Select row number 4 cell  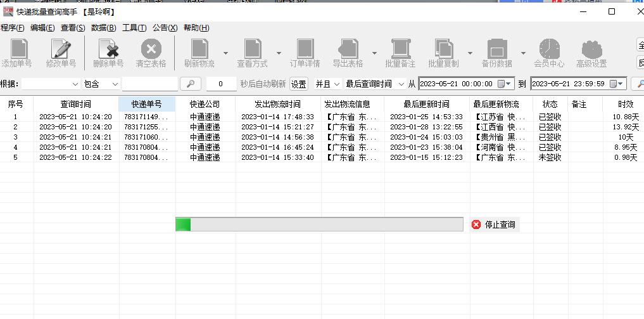(16, 147)
